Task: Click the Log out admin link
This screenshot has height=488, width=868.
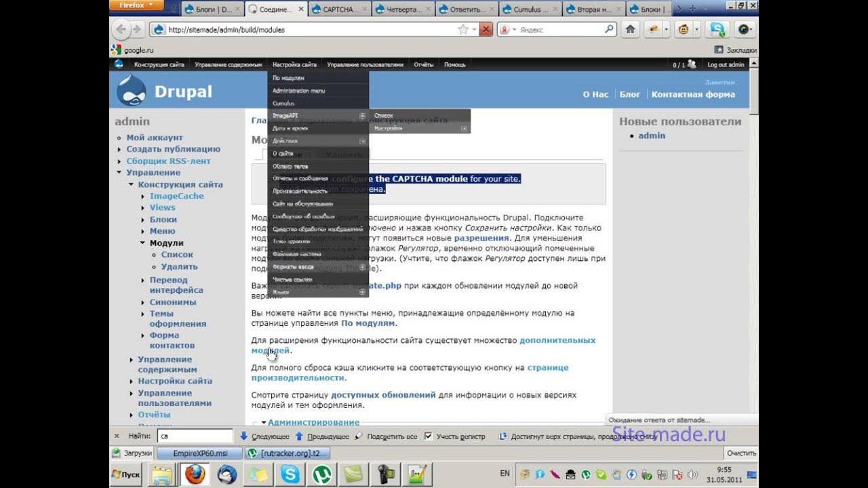Action: click(726, 64)
